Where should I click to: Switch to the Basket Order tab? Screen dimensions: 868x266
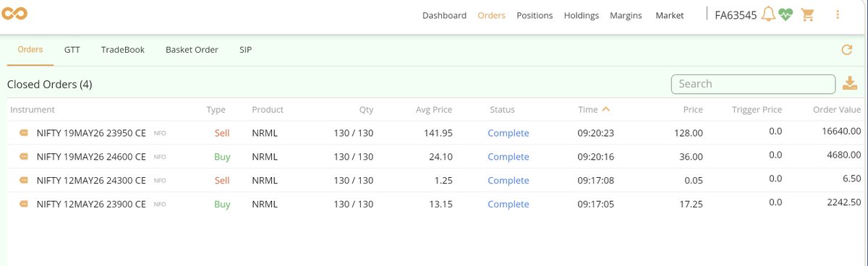tap(192, 50)
